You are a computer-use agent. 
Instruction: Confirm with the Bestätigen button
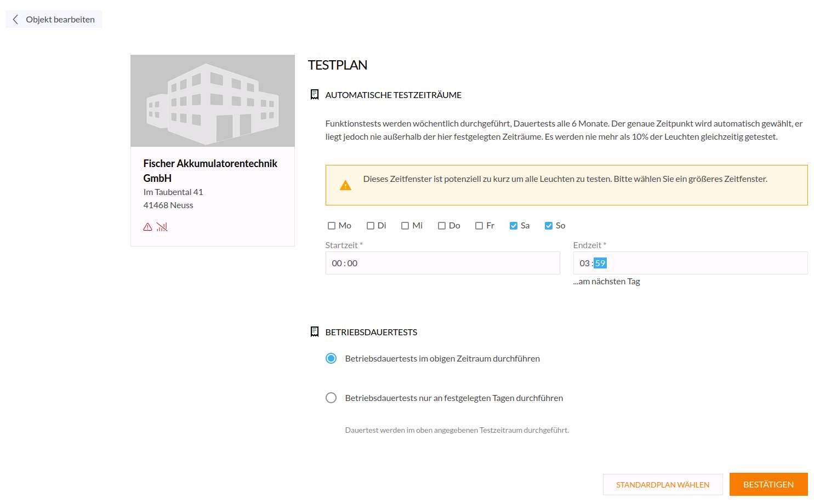769,484
